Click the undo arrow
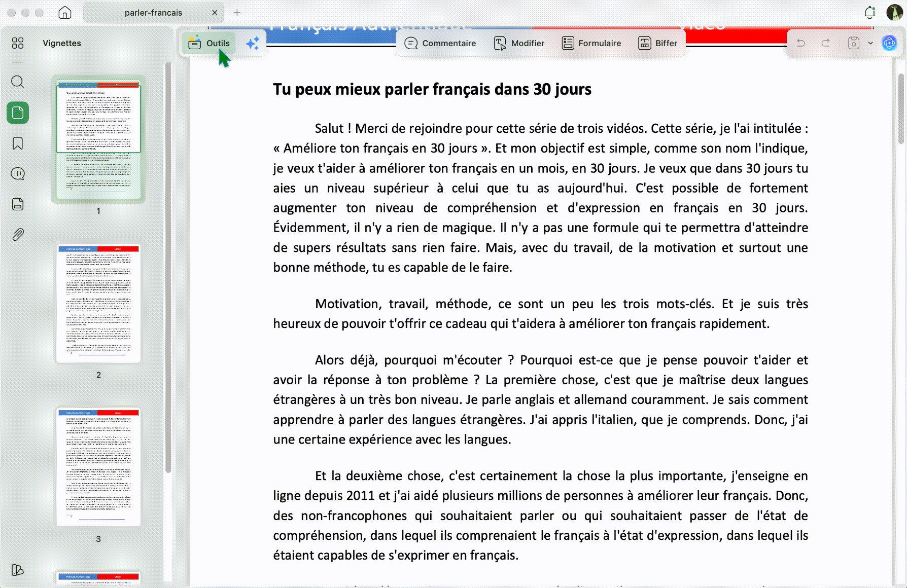Viewport: 907px width, 588px height. [801, 43]
